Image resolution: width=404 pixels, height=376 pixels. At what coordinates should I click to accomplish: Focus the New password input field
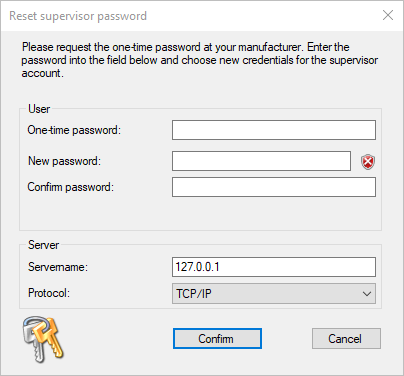261,161
